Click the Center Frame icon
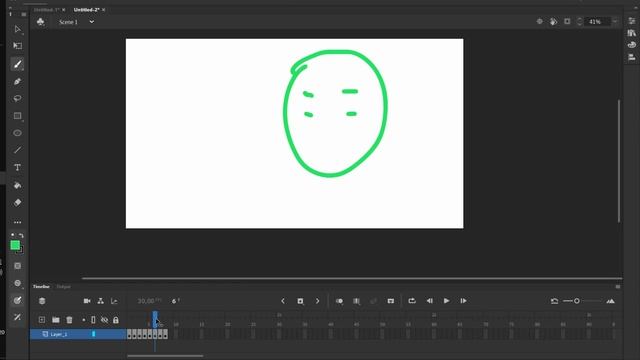The width and height of the screenshot is (640, 360). click(391, 301)
